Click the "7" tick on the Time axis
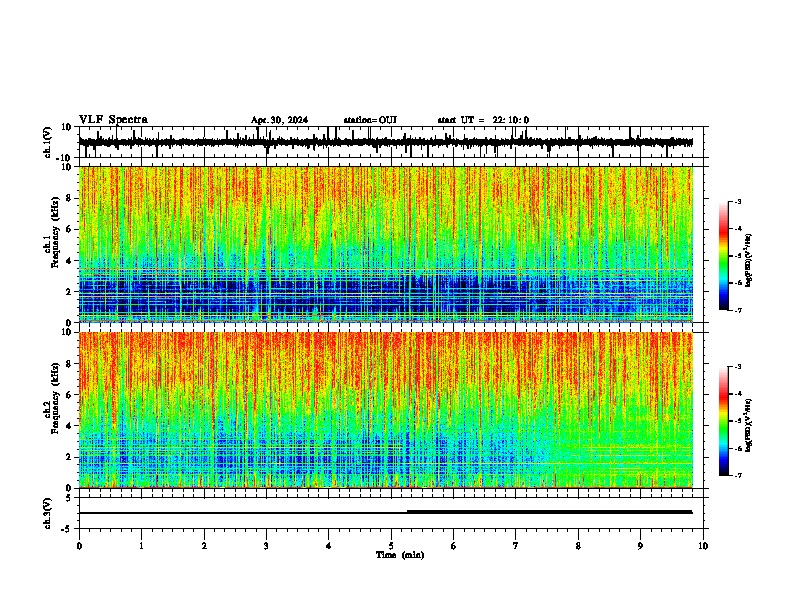Screen dimensions: 792x612 pyautogui.click(x=516, y=546)
